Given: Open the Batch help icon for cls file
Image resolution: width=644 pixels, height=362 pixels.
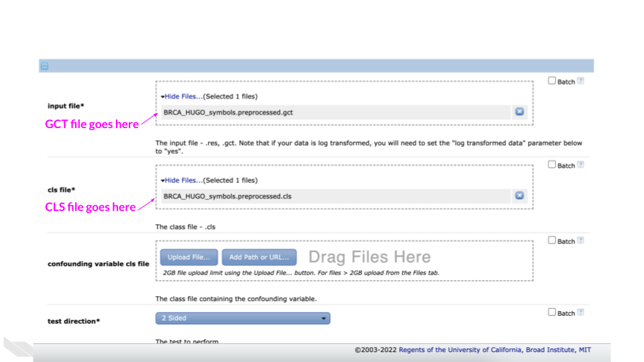Looking at the screenshot, I should coord(580,165).
